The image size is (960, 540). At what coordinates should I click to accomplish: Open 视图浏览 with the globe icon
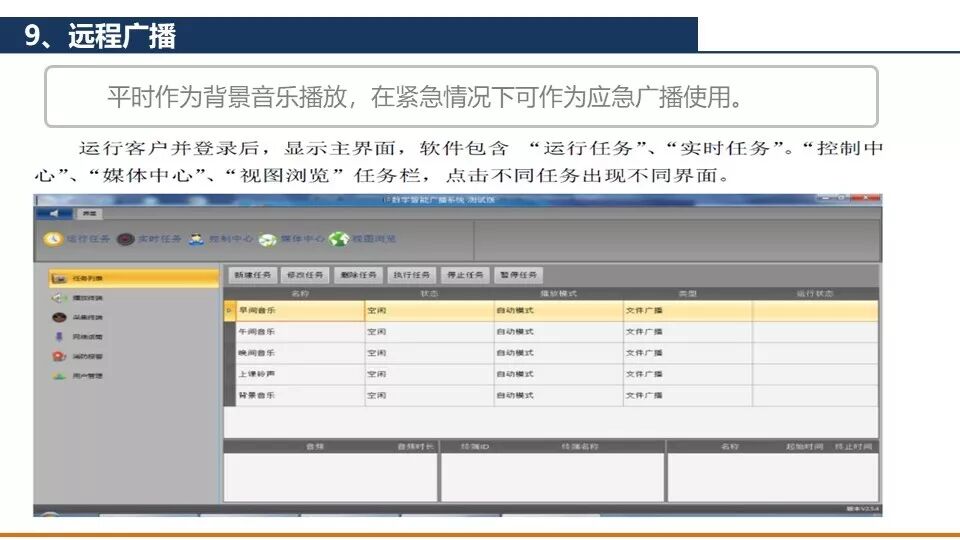(362, 239)
